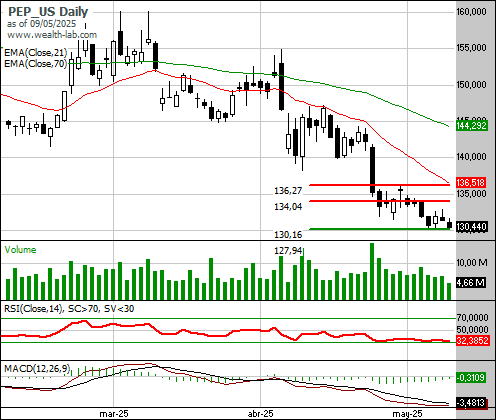The image size is (496, 420).
Task: Click the may-25 date axis label
Action: (x=407, y=414)
